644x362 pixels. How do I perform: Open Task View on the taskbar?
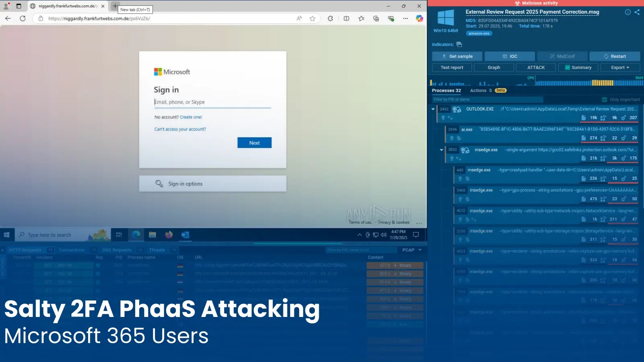[x=119, y=235]
